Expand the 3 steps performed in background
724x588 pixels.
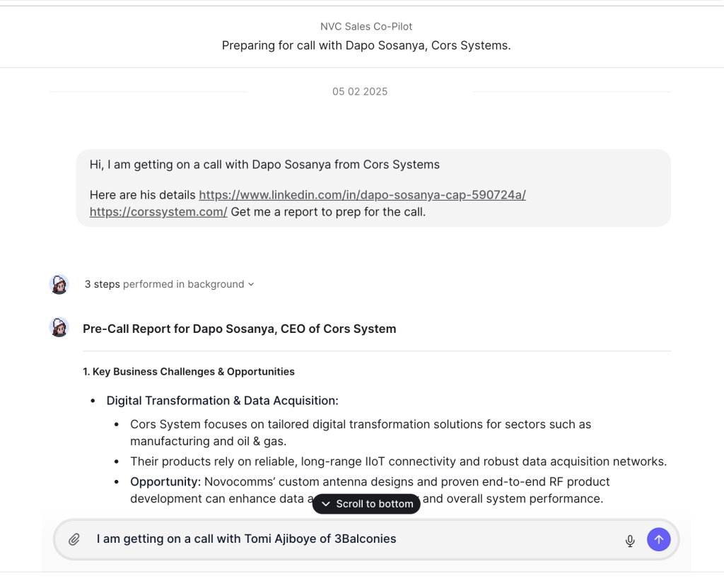[x=169, y=284]
